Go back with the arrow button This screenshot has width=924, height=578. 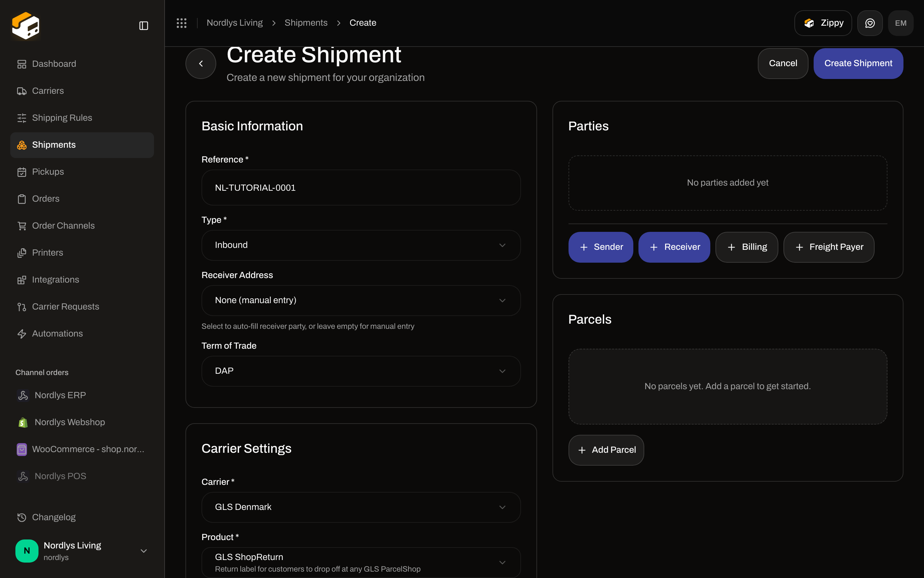coord(201,64)
